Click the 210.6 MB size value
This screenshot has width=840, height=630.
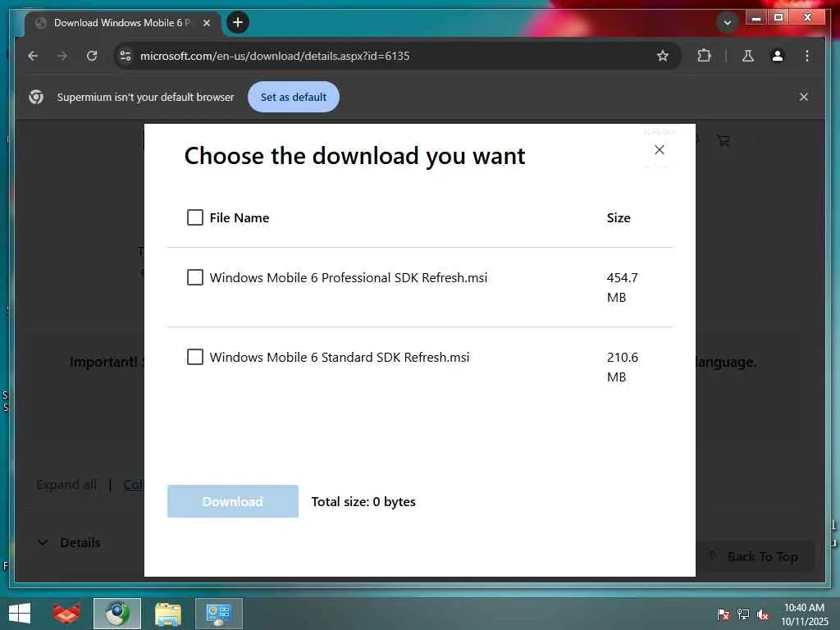point(622,367)
